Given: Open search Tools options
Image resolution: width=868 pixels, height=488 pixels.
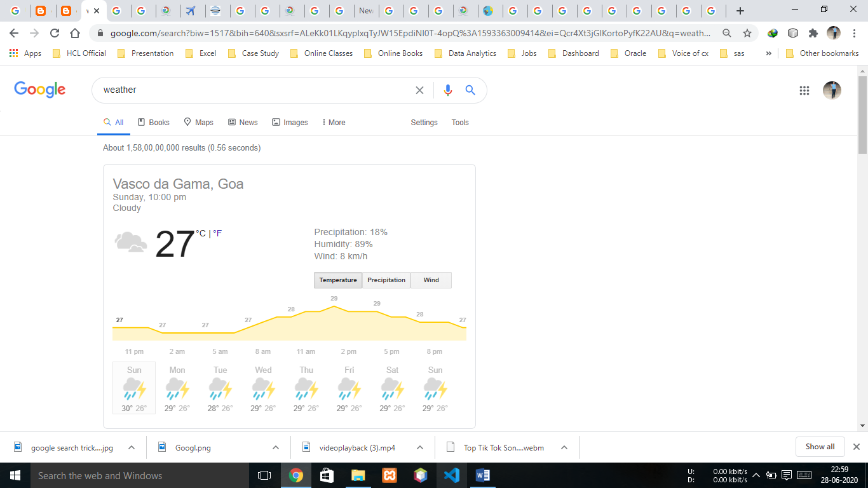Looking at the screenshot, I should pos(459,122).
